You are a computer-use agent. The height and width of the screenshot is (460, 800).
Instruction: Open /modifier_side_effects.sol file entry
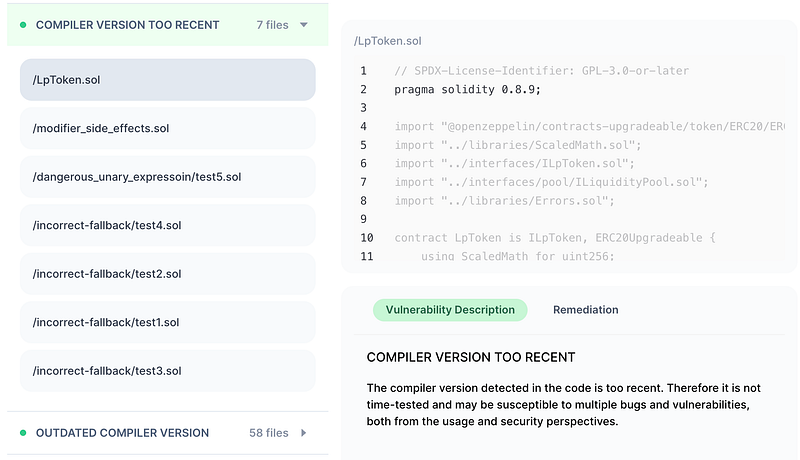tap(167, 128)
